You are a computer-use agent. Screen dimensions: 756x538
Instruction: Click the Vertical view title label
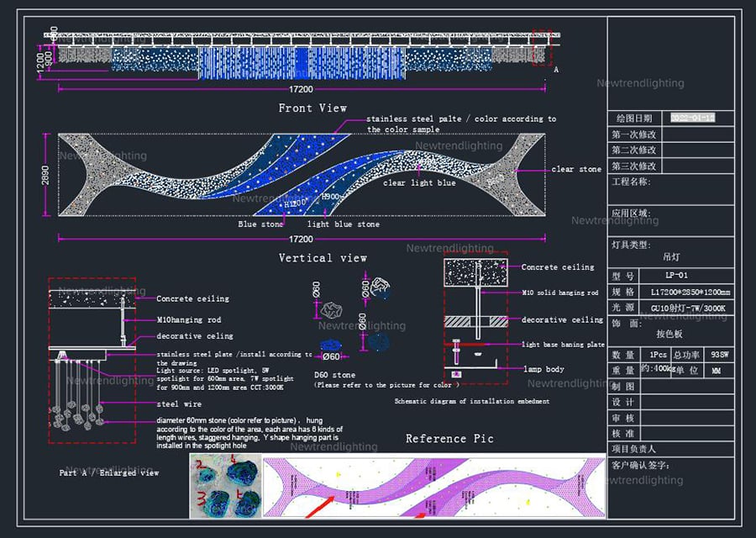[x=323, y=258]
